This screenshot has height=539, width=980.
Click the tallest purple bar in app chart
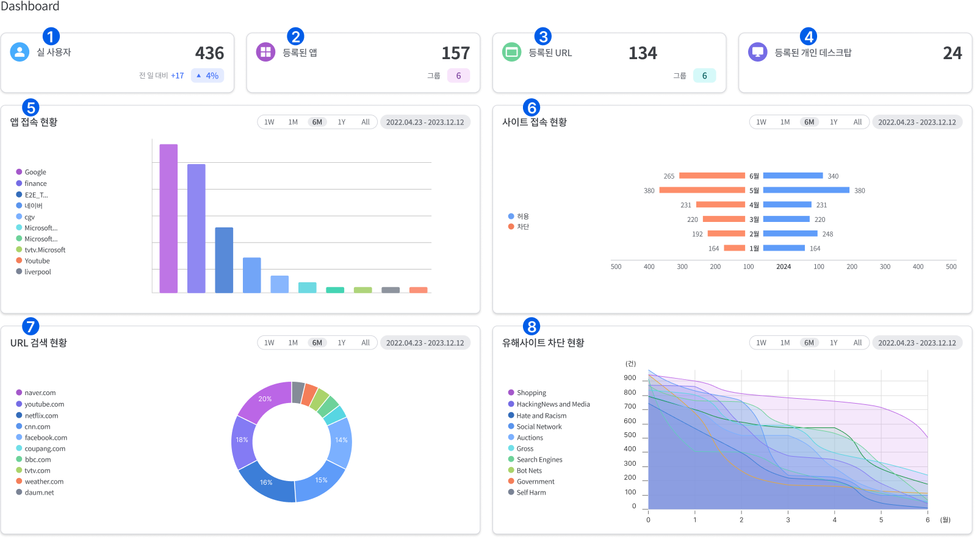coord(168,218)
